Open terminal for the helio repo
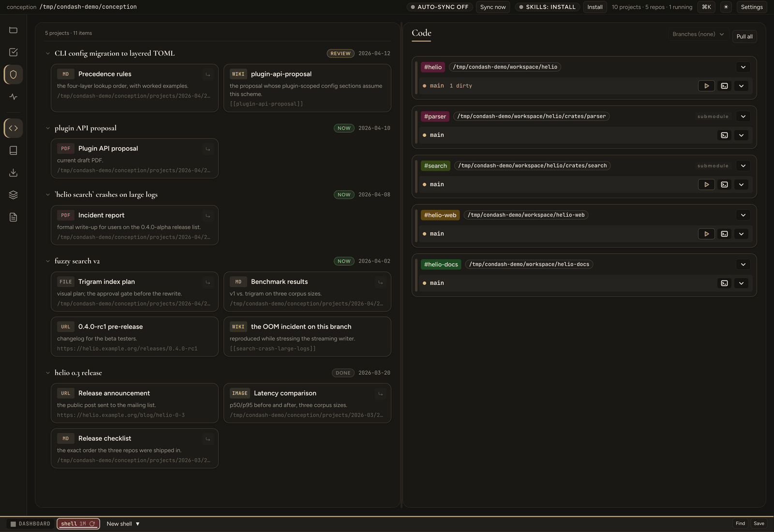 point(724,86)
